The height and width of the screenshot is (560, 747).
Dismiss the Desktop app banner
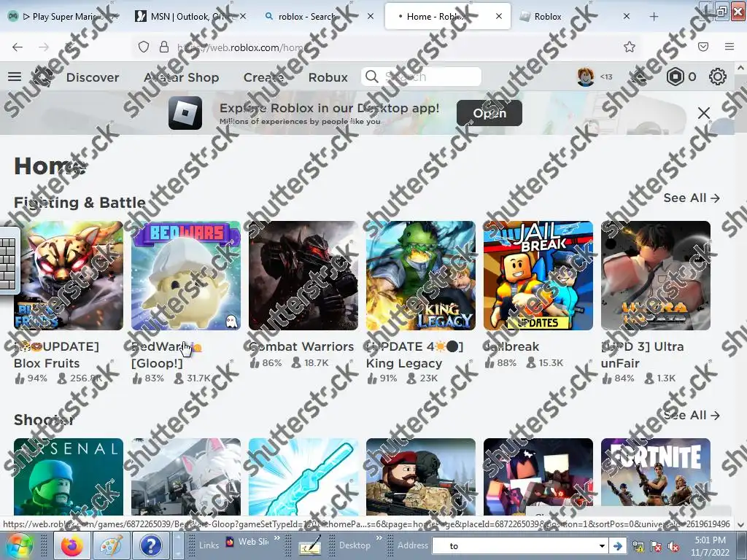704,113
